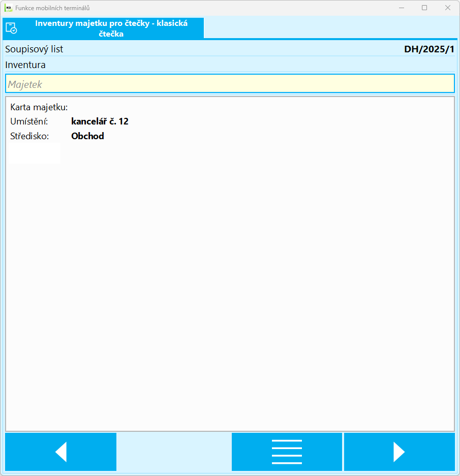The height and width of the screenshot is (476, 460).
Task: Click the inventory checklist icon in header
Action: [x=11, y=28]
